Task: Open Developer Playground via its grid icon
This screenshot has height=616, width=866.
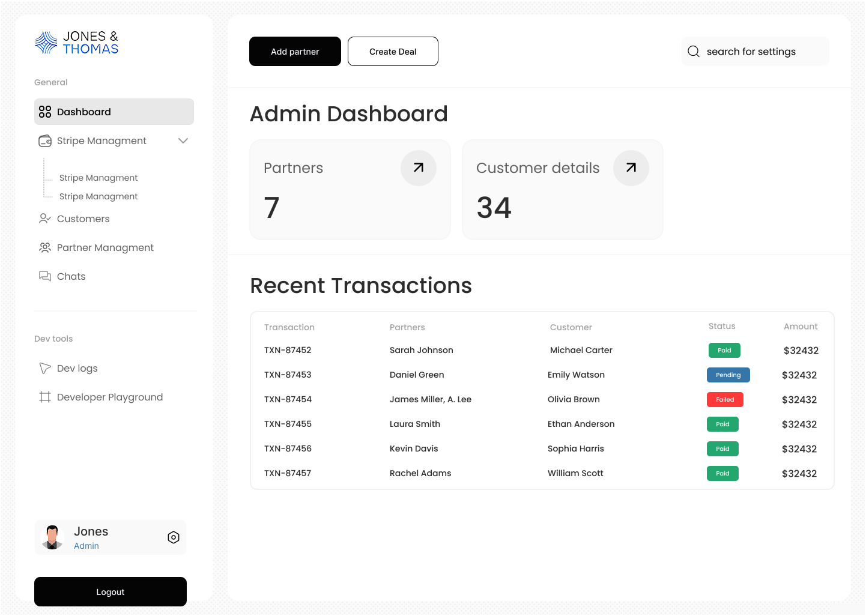Action: tap(45, 397)
